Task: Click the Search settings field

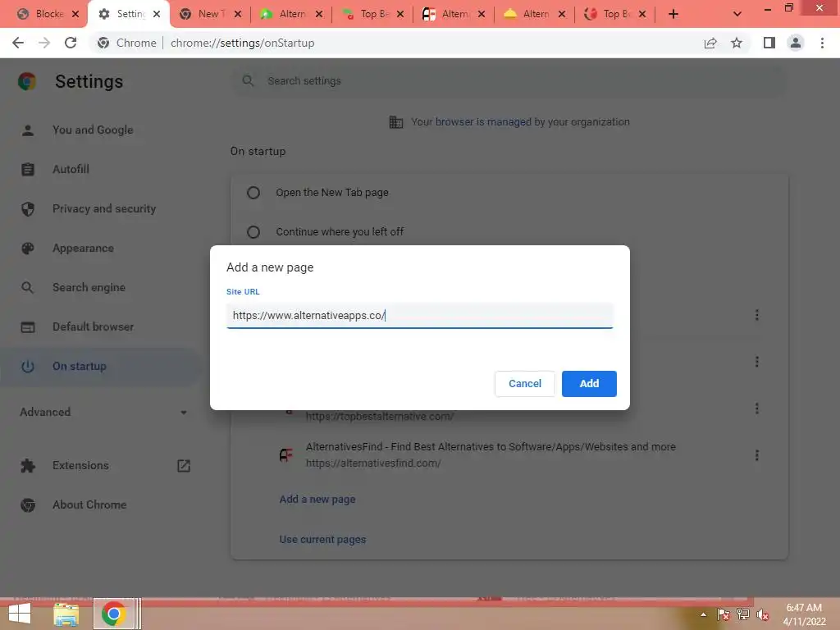Action: click(509, 81)
